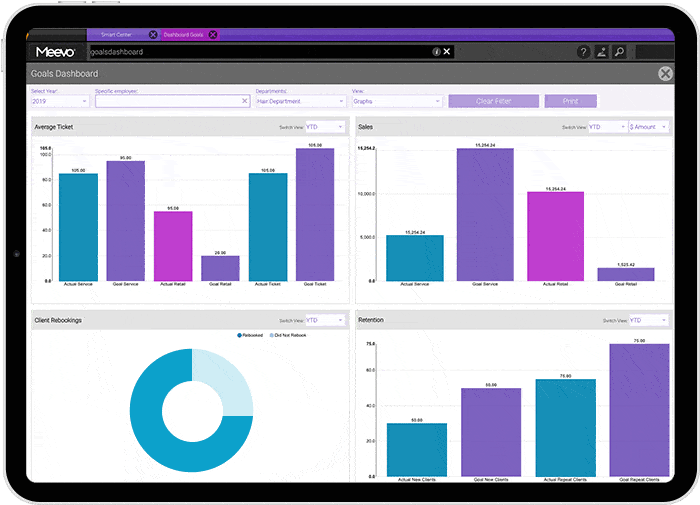Image resolution: width=700 pixels, height=505 pixels.
Task: Close the Smart Center tab with X
Action: tap(153, 34)
